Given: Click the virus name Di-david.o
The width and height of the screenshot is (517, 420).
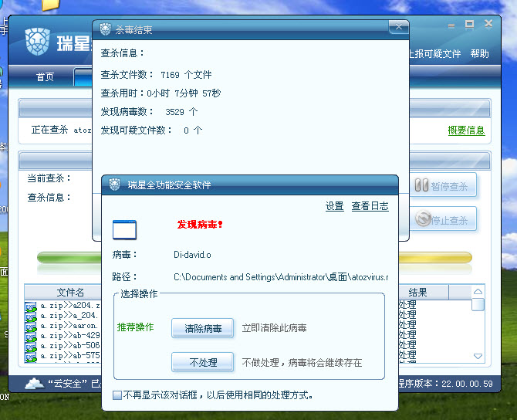Looking at the screenshot, I should pyautogui.click(x=192, y=255).
